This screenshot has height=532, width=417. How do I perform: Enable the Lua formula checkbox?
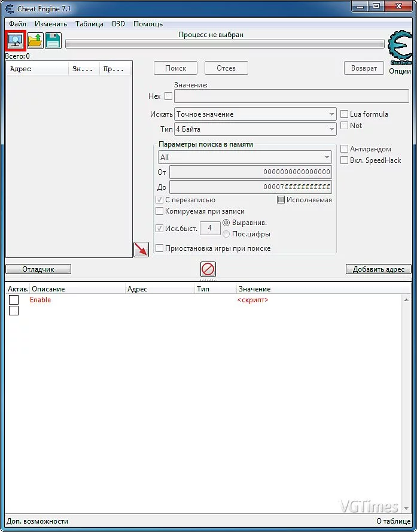tap(345, 114)
